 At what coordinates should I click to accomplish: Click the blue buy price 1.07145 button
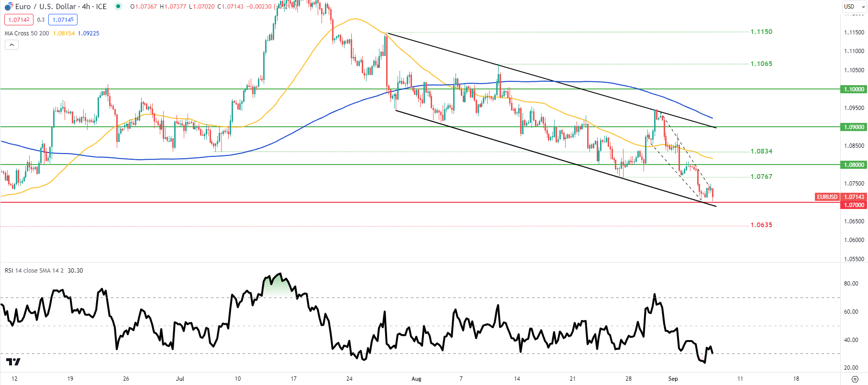[63, 20]
